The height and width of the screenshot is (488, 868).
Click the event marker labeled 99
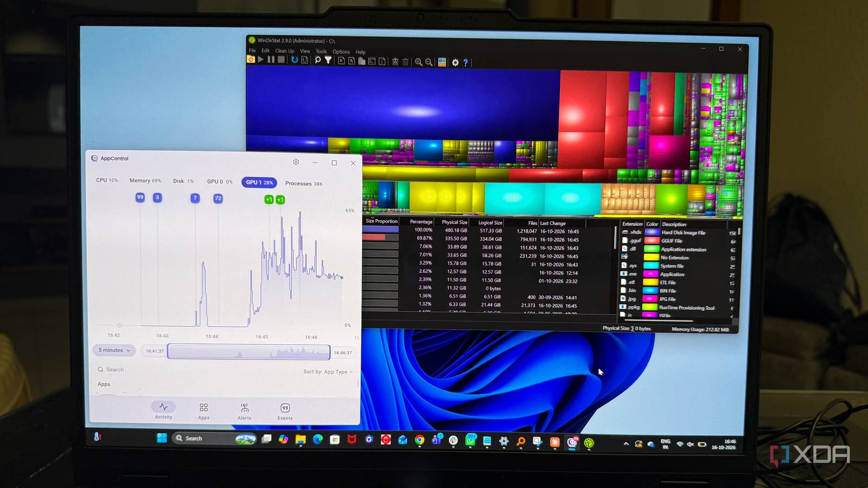click(140, 197)
